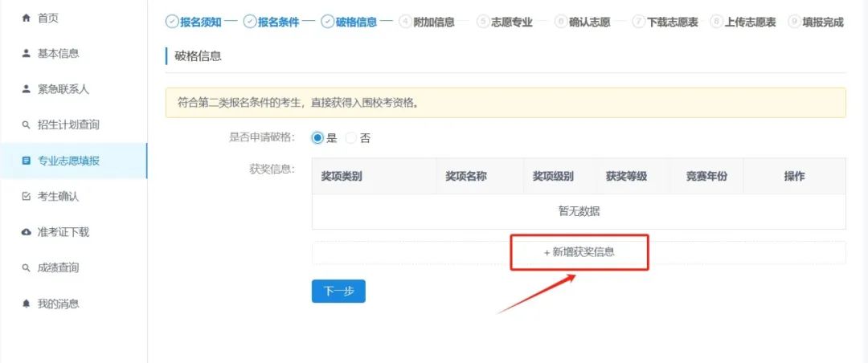Image resolution: width=868 pixels, height=363 pixels.
Task: Open 考生确认 in the sidebar
Action: tap(58, 197)
